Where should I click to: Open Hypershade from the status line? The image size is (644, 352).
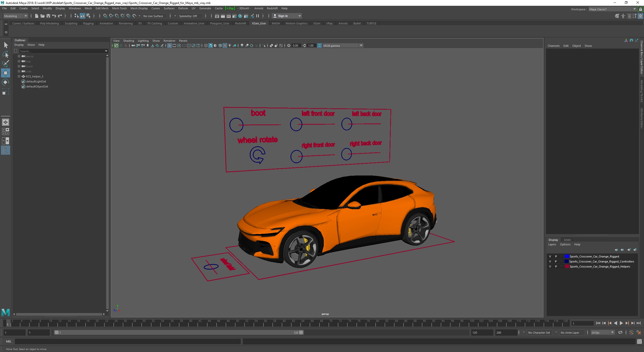pos(240,16)
